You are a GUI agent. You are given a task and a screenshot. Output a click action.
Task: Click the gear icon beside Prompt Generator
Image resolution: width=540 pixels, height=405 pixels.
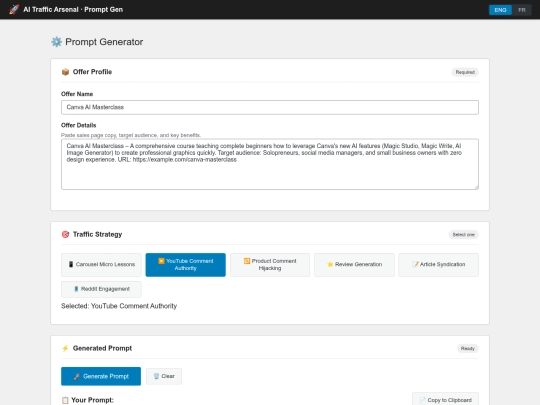tap(56, 42)
